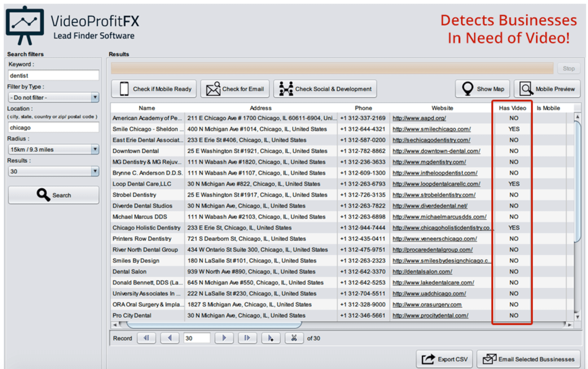The image size is (588, 369).
Task: Click the record number field showing 30
Action: 197,338
